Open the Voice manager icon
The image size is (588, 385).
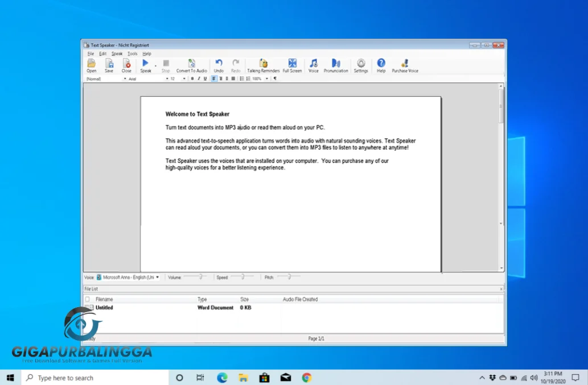(x=314, y=64)
